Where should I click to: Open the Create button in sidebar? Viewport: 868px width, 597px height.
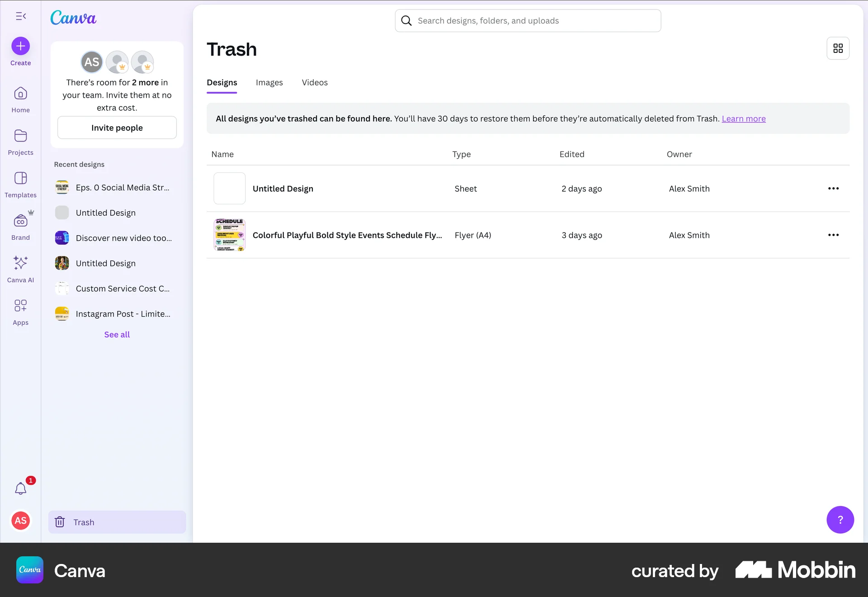[20, 45]
